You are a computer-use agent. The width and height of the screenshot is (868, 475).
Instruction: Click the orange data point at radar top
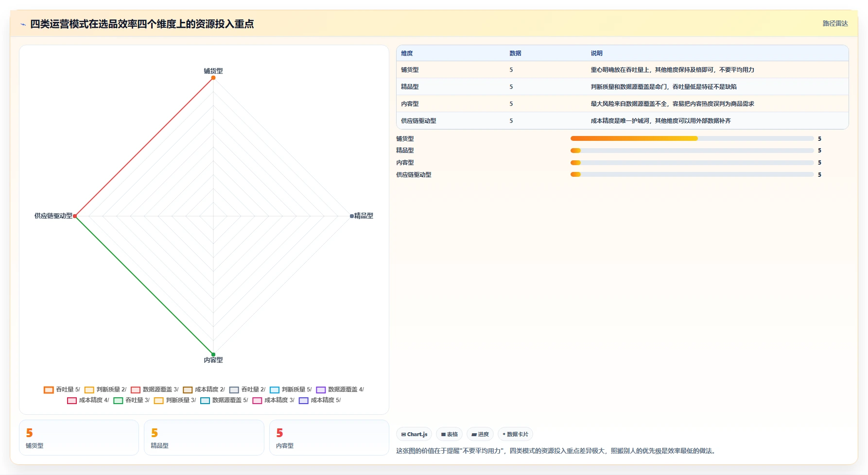pos(213,78)
